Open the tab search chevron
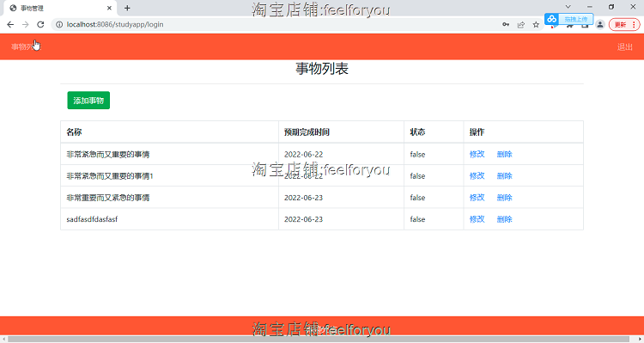Screen dimensions: 644x343 click(568, 7)
